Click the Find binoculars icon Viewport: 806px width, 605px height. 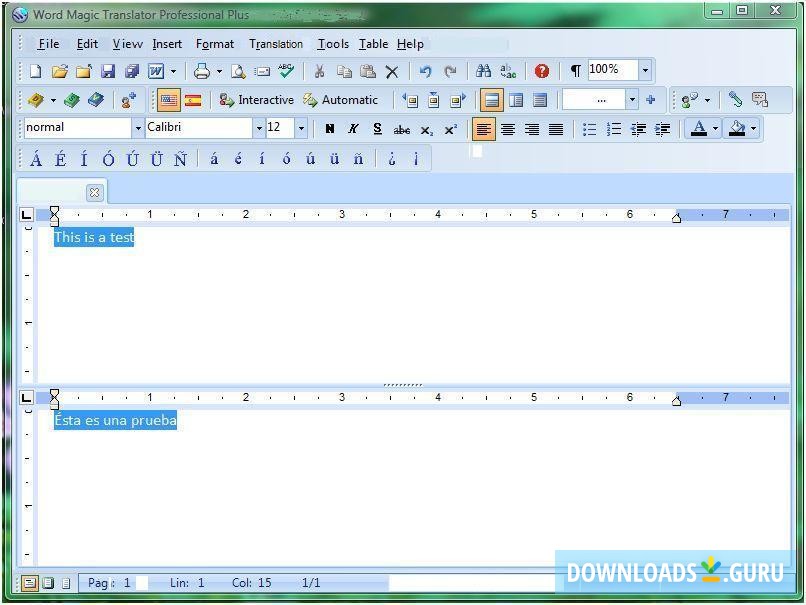(x=482, y=70)
